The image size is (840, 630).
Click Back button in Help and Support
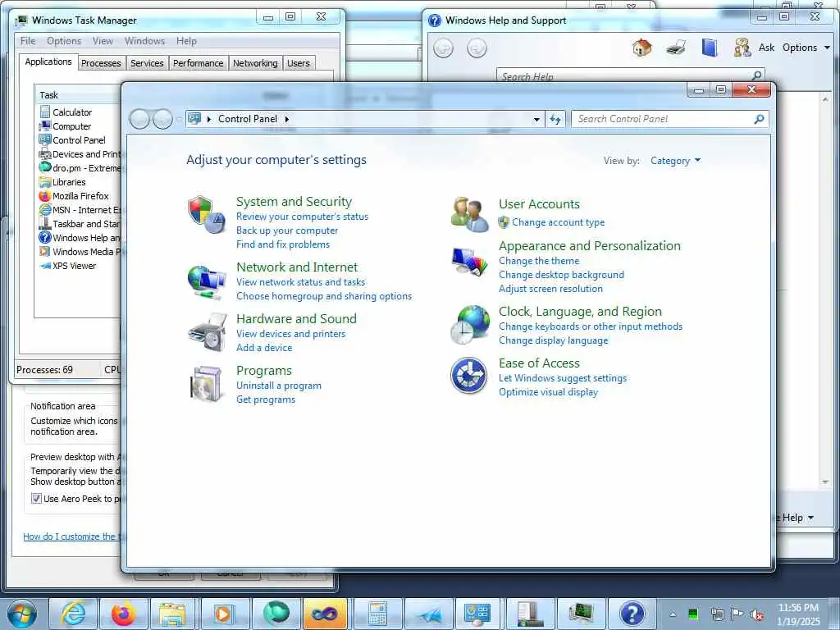443,48
